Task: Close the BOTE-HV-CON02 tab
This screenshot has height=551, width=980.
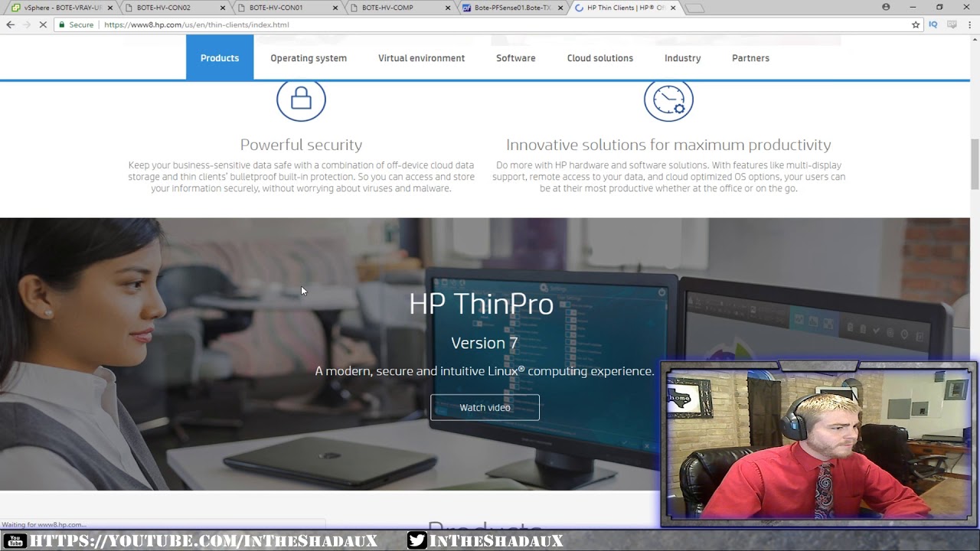Action: click(224, 8)
